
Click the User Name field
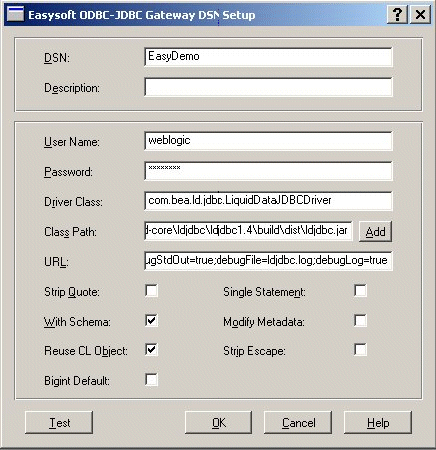click(x=268, y=141)
